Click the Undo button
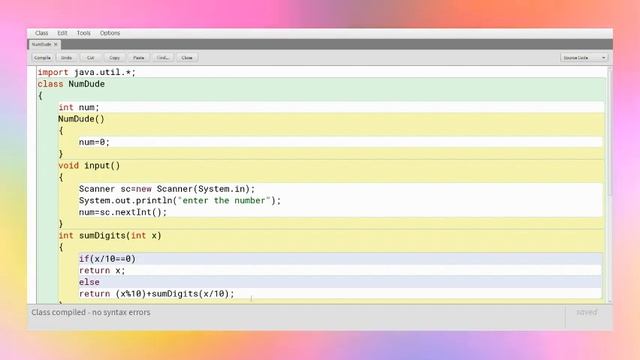Screen dimensions: 640x360 pyautogui.click(x=67, y=58)
